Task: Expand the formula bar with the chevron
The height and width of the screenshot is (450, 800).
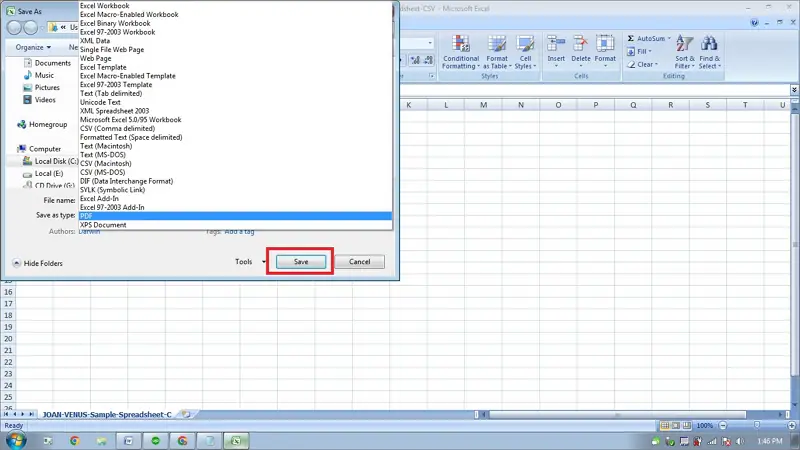Action: click(x=794, y=90)
